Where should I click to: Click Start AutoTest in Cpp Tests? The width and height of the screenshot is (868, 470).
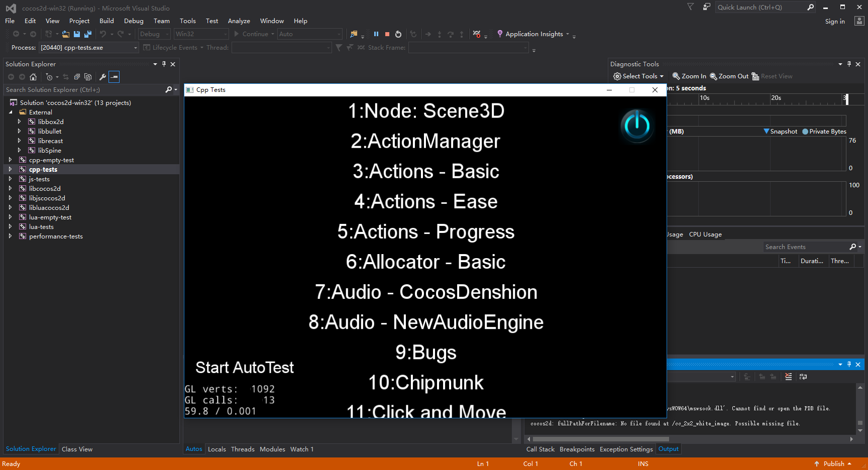[x=245, y=368]
